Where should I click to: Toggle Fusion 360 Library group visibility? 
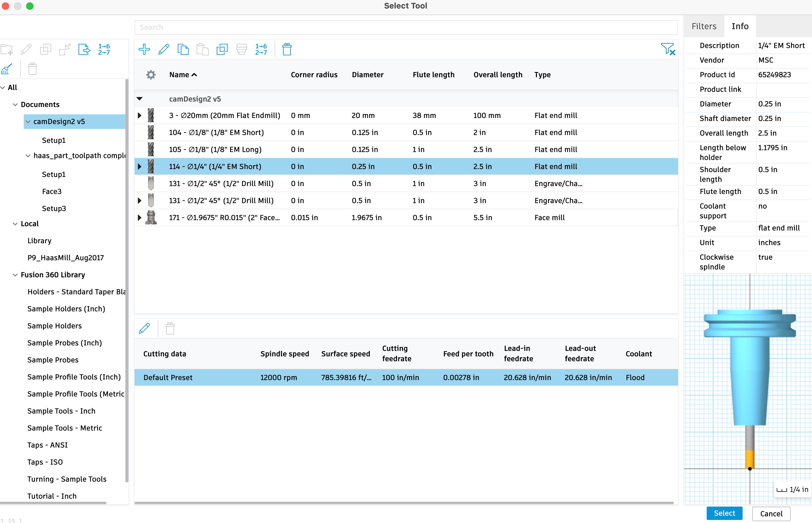[x=13, y=275]
